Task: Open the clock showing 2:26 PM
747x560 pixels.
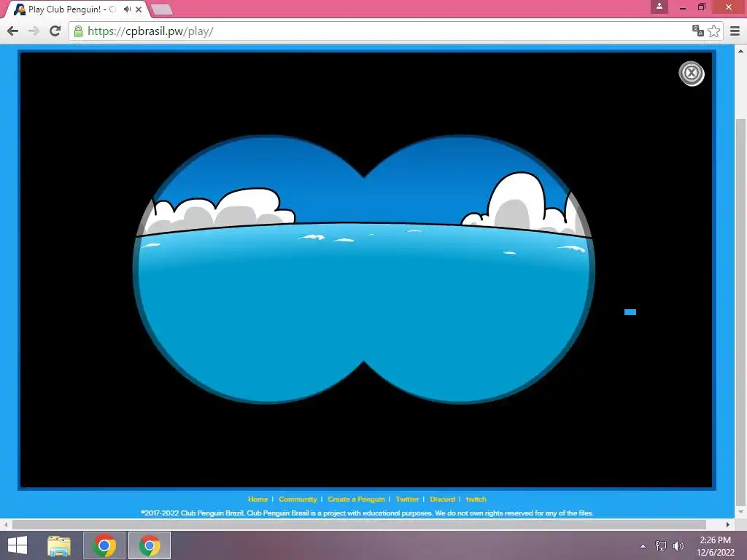Action: click(x=716, y=546)
